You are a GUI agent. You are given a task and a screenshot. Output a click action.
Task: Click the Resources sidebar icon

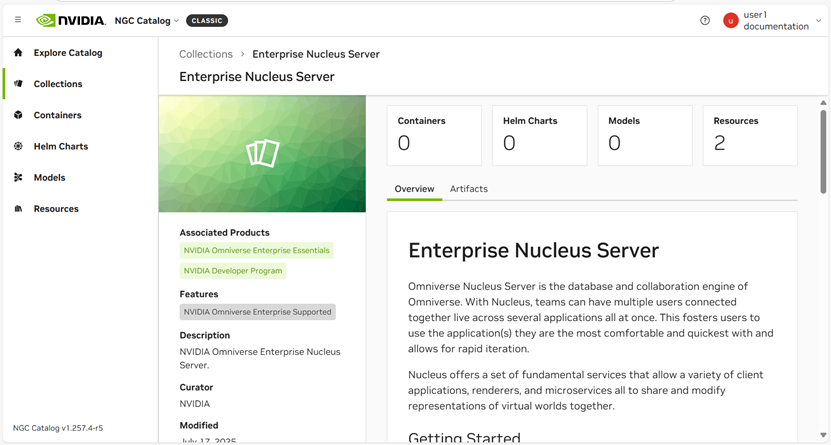pos(18,209)
